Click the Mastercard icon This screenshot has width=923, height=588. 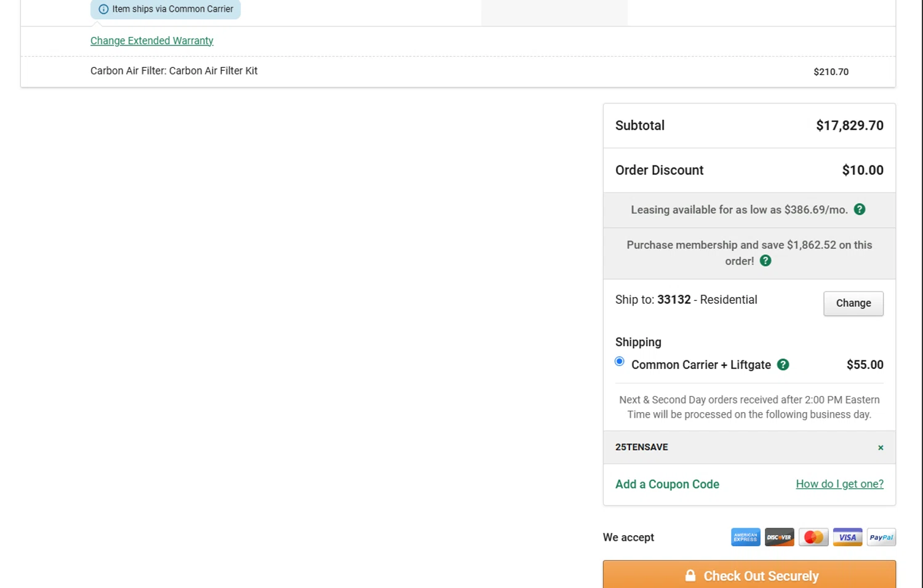coord(813,537)
